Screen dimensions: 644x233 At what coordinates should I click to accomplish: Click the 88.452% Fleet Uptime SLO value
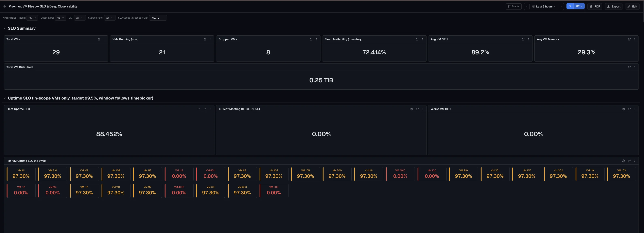pyautogui.click(x=109, y=134)
